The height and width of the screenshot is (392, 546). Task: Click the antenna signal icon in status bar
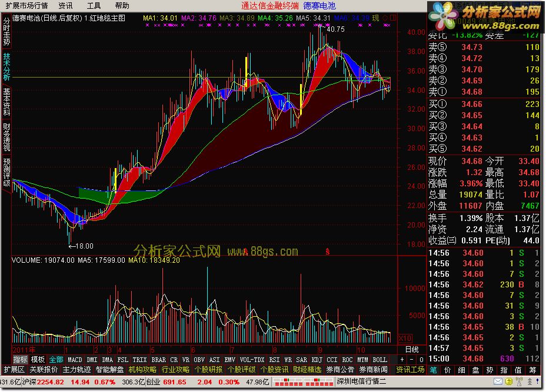(x=519, y=381)
